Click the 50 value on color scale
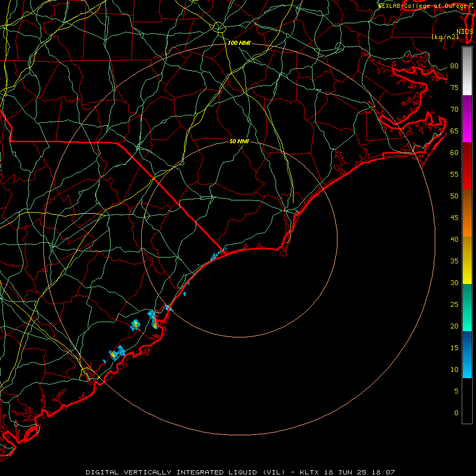 point(454,196)
